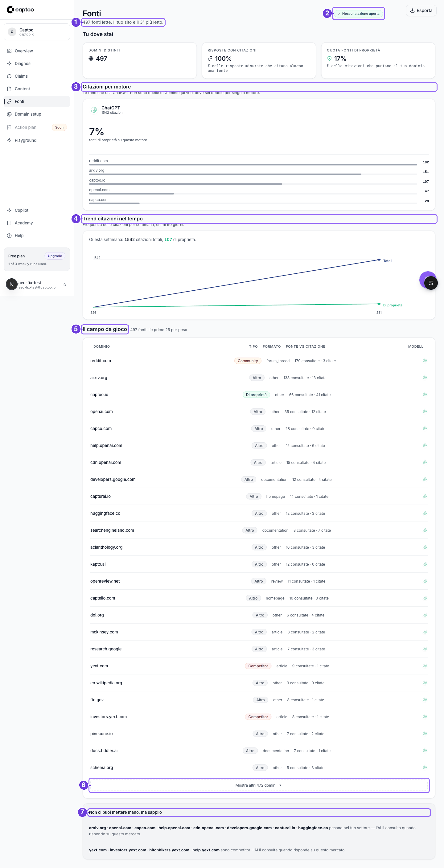Open the Content section

pos(37,89)
